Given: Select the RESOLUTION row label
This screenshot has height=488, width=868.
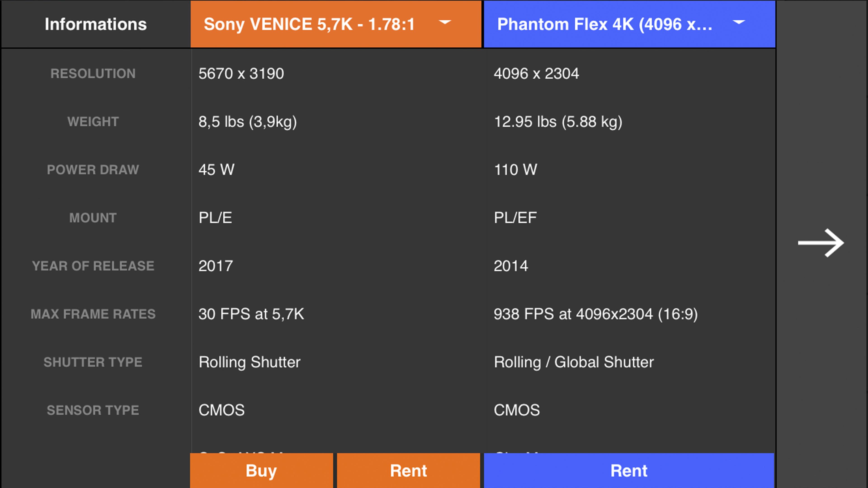Looking at the screenshot, I should (x=93, y=73).
